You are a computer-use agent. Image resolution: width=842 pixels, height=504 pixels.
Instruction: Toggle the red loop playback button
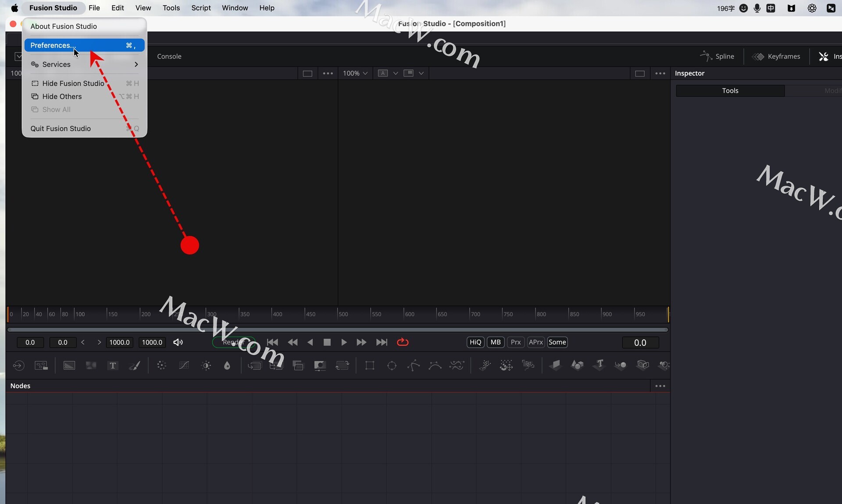coord(403,342)
